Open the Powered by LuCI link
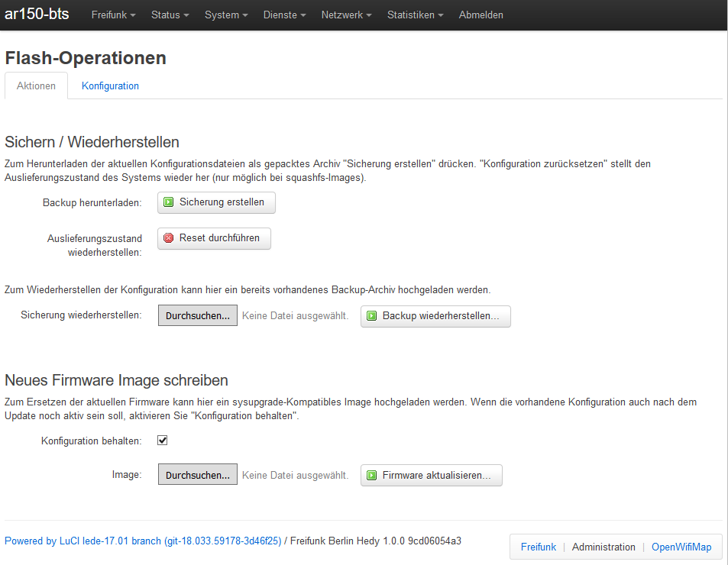728x565 pixels. (x=143, y=541)
